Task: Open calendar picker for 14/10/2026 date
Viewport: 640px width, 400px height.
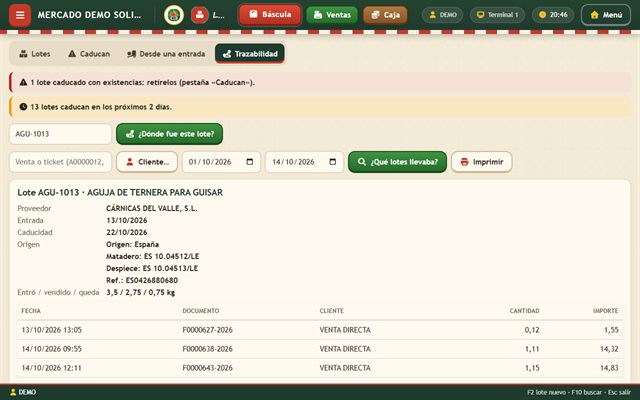Action: click(x=333, y=162)
